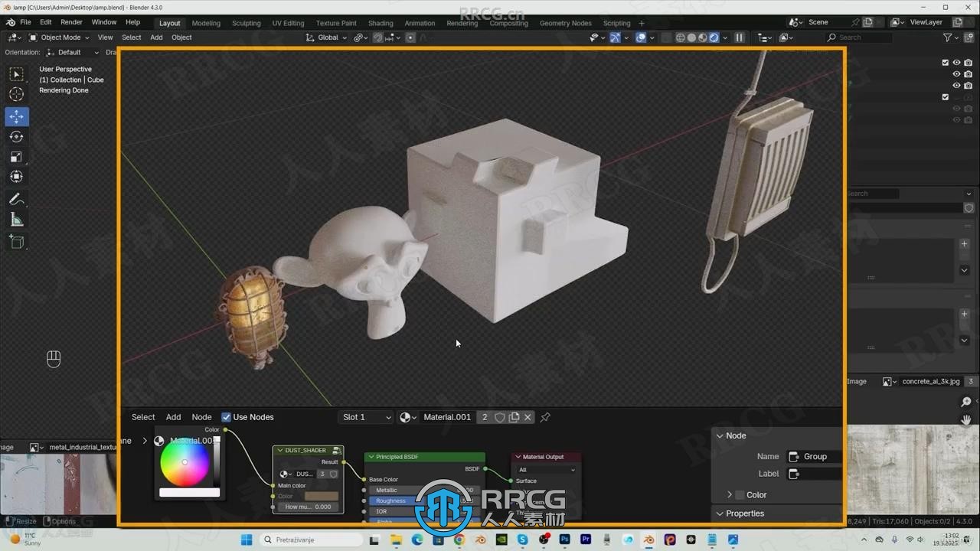Toggle viewport overlays display
The width and height of the screenshot is (980, 551).
(641, 37)
